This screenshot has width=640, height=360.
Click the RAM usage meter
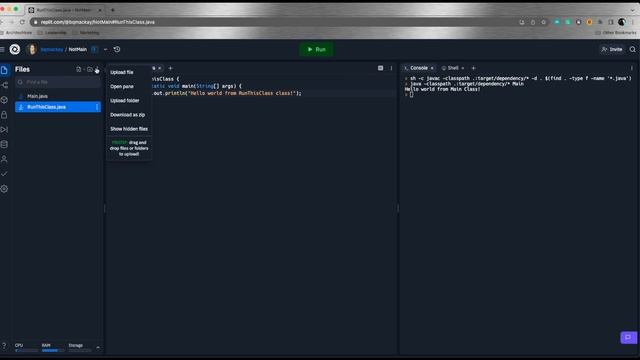tap(53, 347)
